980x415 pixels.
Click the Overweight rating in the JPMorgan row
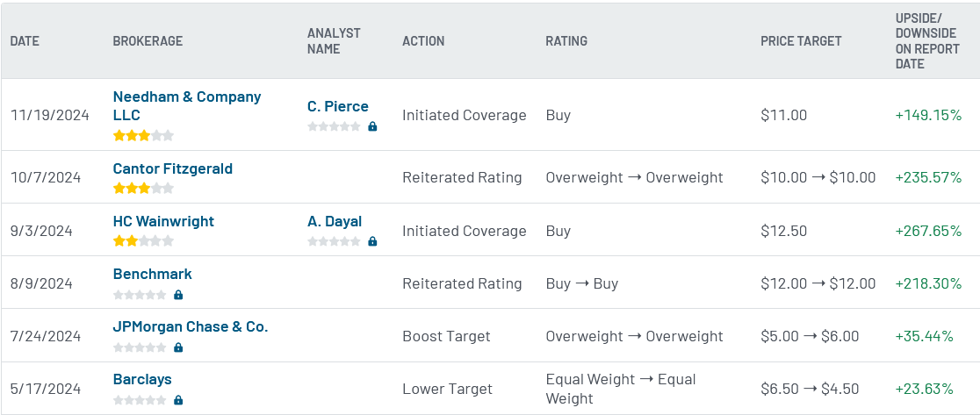634,336
